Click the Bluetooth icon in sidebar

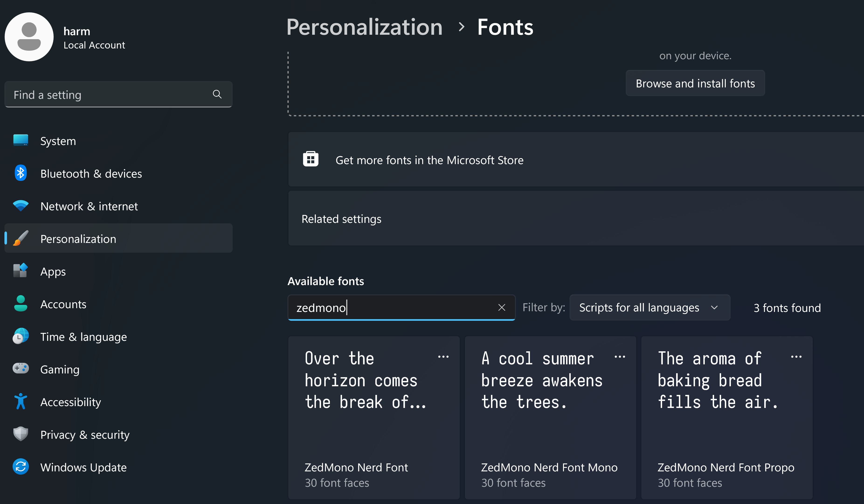(21, 173)
